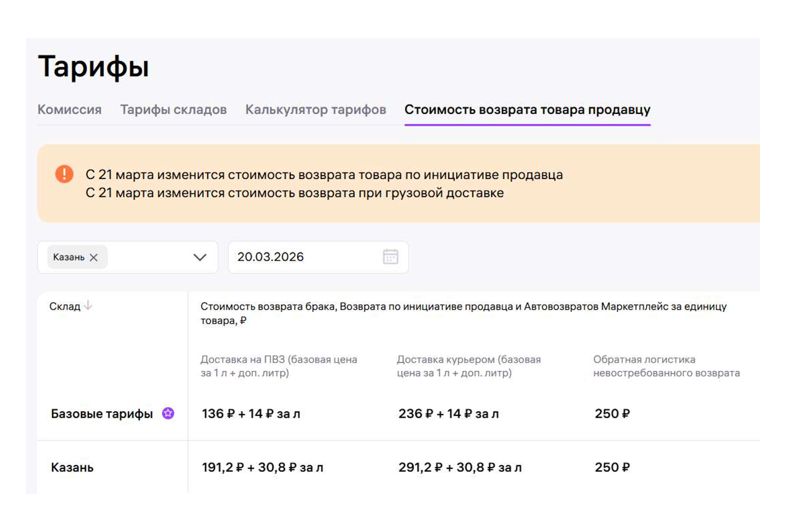This screenshot has width=786, height=532.
Task: Open the Комиссия tab
Action: [69, 110]
